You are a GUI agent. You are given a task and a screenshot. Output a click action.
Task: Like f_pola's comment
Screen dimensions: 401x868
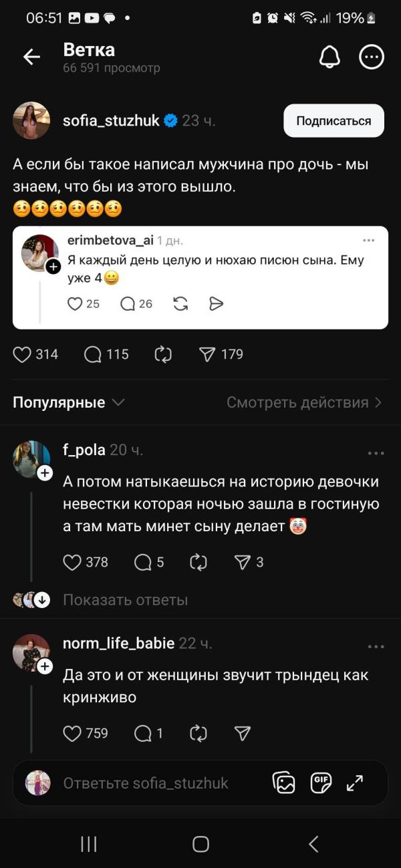72,562
